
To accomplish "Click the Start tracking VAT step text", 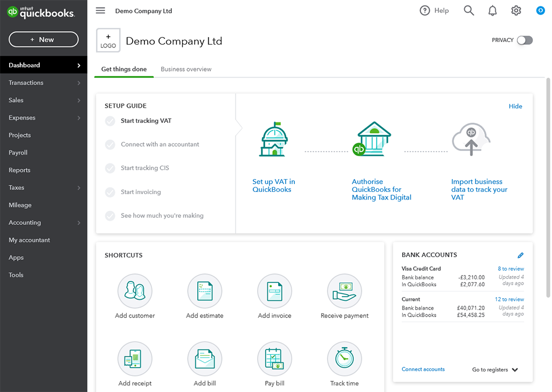I will [x=146, y=121].
